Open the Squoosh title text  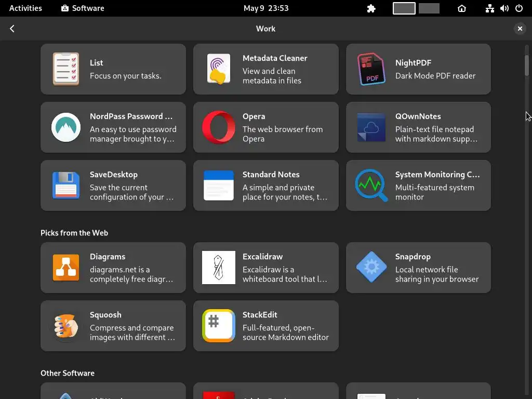tap(105, 315)
